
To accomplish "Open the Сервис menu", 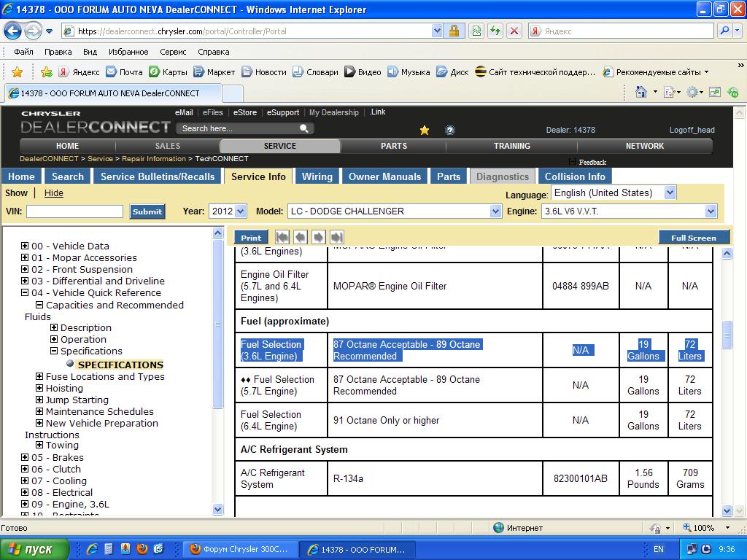I will coord(173,52).
